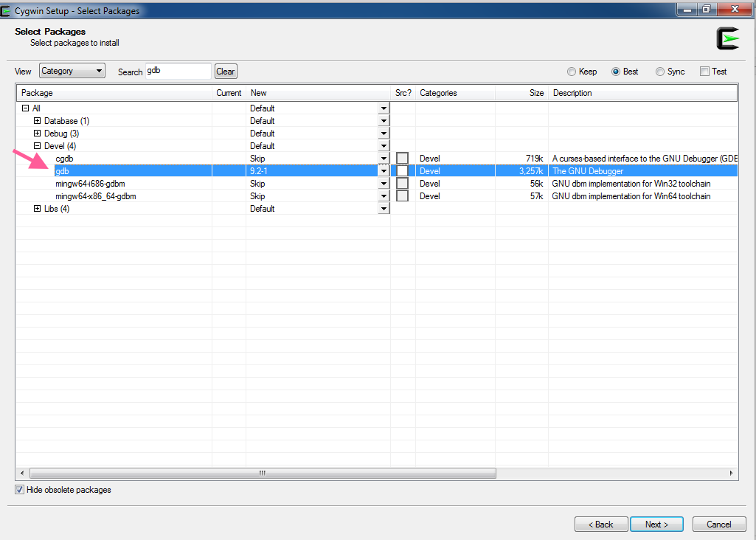Check the Src box for cgdb
Viewport: 756px width, 540px height.
402,158
